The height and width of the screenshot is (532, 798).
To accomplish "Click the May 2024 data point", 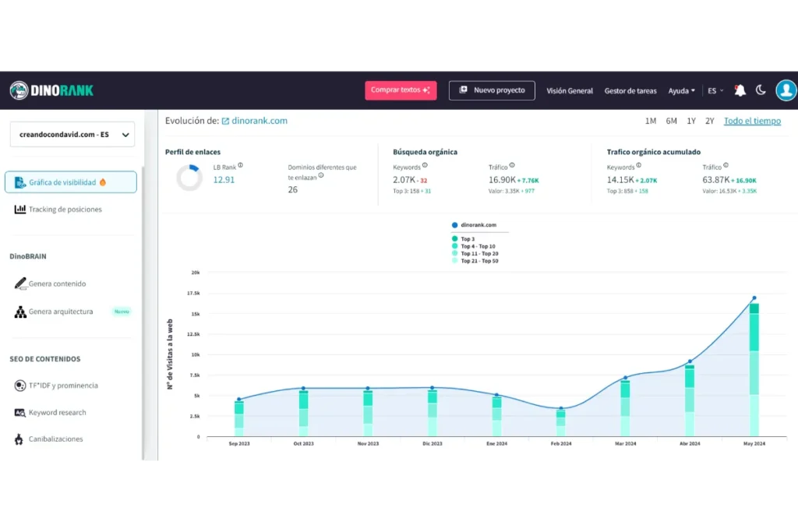I will coord(754,298).
